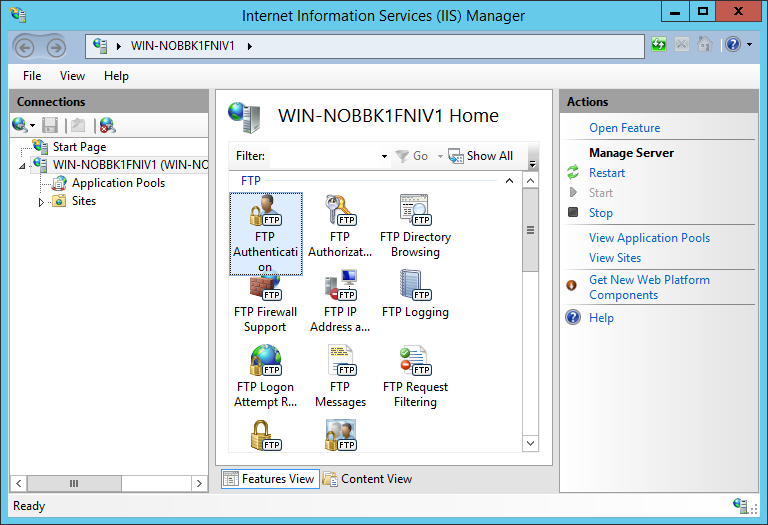Click the forward navigation arrow
The height and width of the screenshot is (525, 768).
pyautogui.click(x=56, y=48)
